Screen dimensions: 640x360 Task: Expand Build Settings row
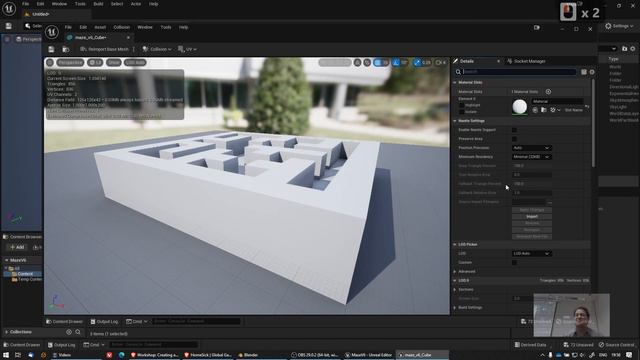[x=455, y=308]
